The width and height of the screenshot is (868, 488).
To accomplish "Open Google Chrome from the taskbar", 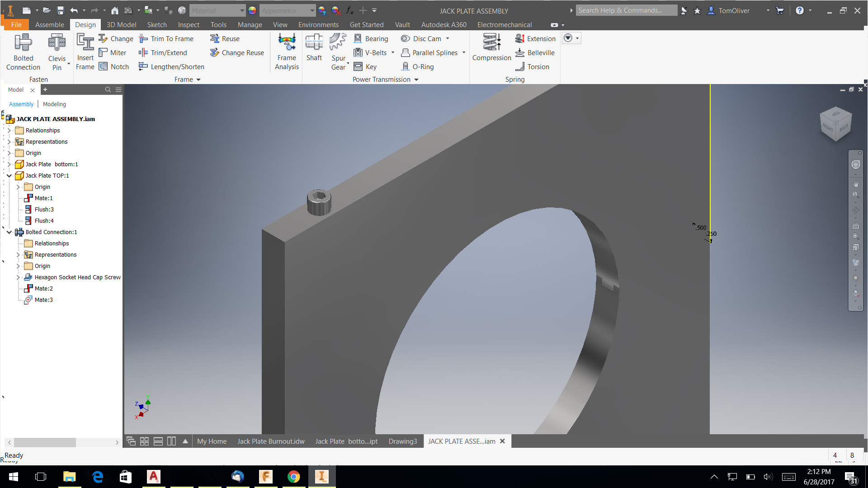I will tap(294, 477).
